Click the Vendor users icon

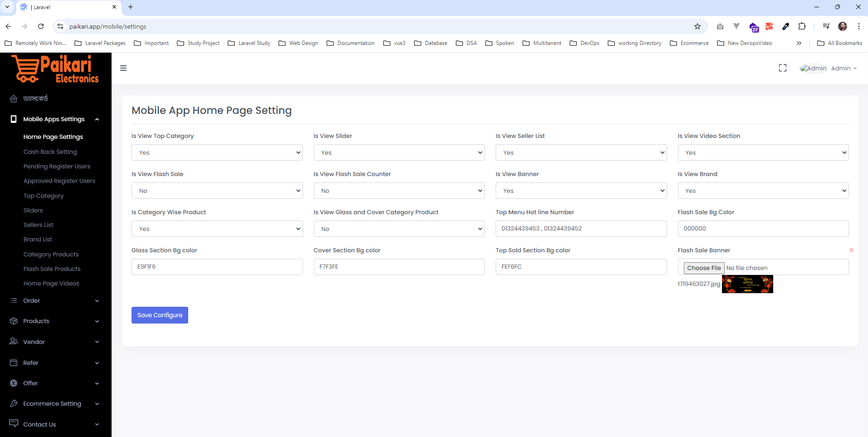14,341
